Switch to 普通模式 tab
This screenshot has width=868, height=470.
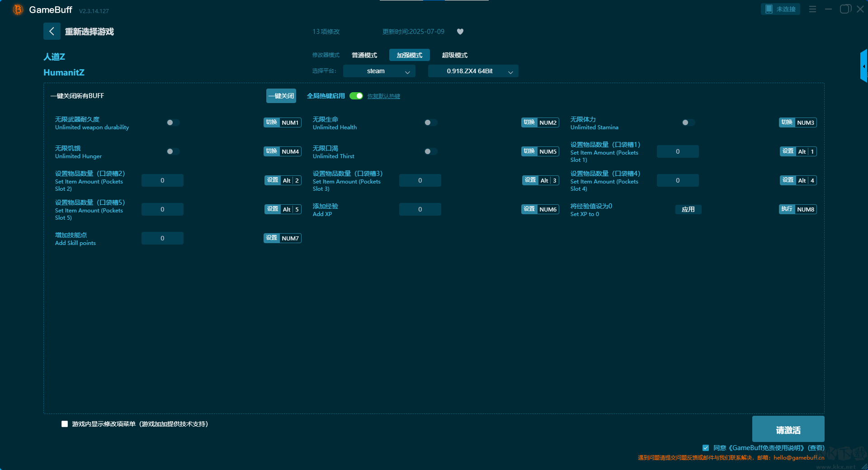[x=364, y=55]
